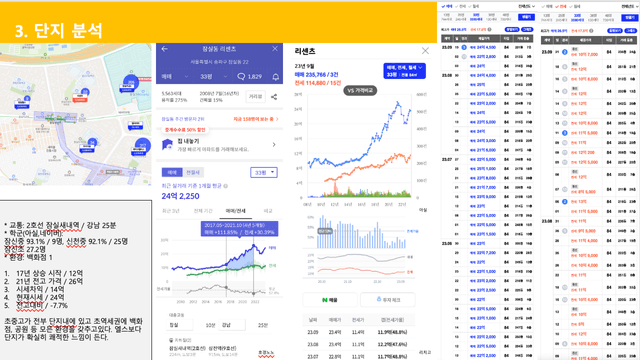Click the peak marker on blue 매매 price line
This screenshot has width=640, height=360.
click(253, 245)
